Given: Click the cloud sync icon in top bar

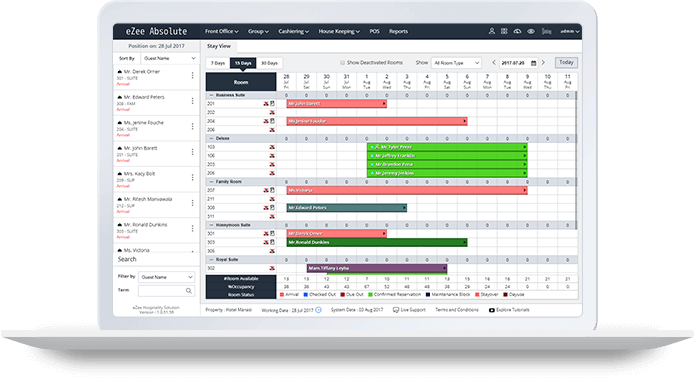Looking at the screenshot, I should pyautogui.click(x=517, y=31).
